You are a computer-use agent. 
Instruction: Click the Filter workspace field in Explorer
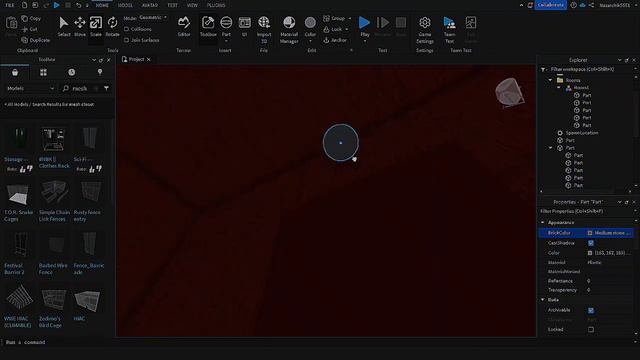point(589,69)
